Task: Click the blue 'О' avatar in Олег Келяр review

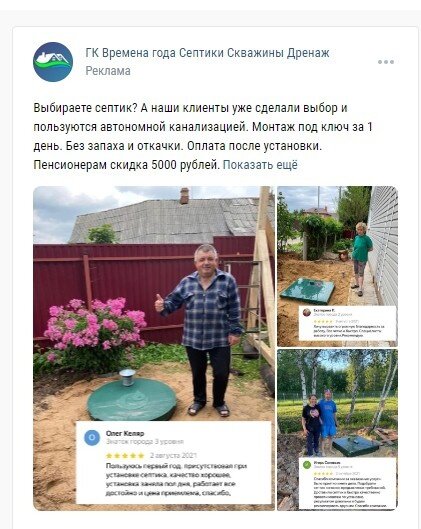Action: pyautogui.click(x=92, y=438)
